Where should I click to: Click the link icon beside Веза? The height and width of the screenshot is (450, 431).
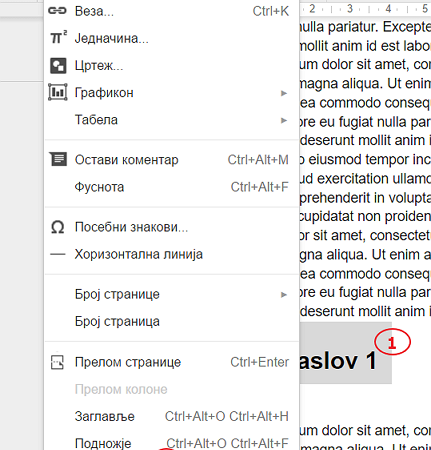click(x=57, y=11)
